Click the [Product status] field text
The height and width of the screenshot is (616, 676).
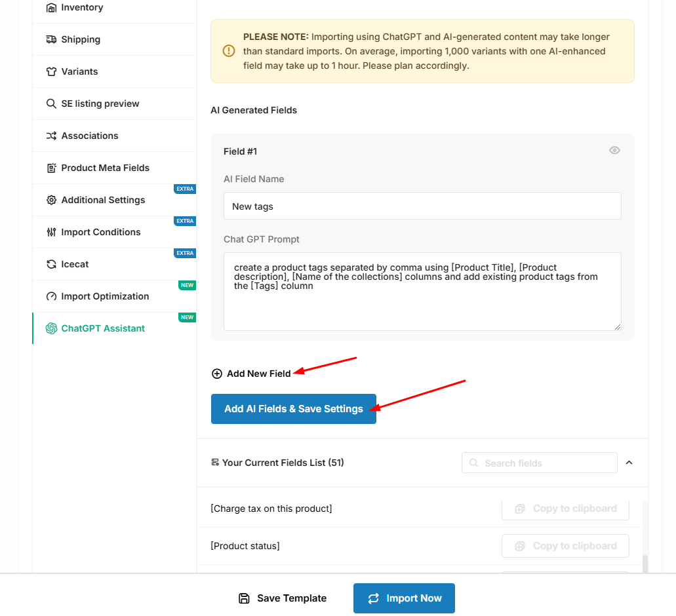(x=245, y=546)
